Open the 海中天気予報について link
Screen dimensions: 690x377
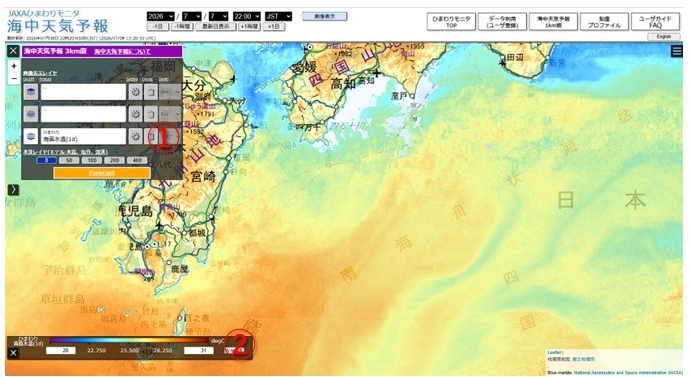tap(122, 51)
